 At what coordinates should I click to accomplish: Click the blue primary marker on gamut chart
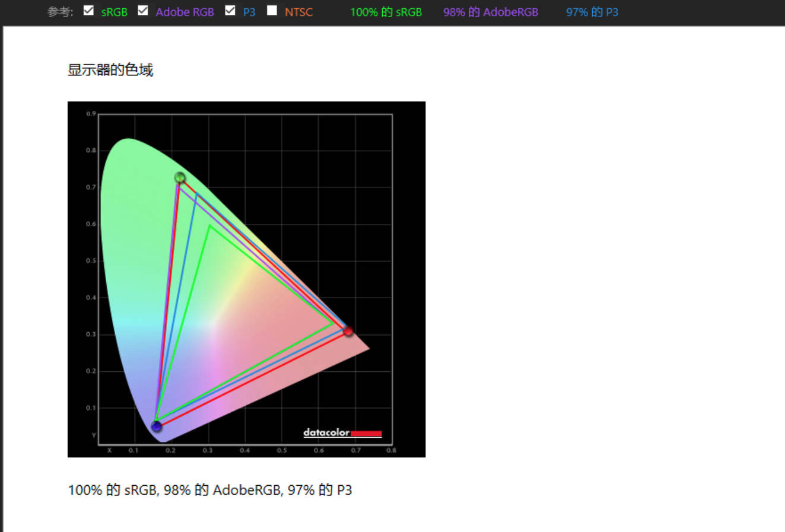(157, 426)
